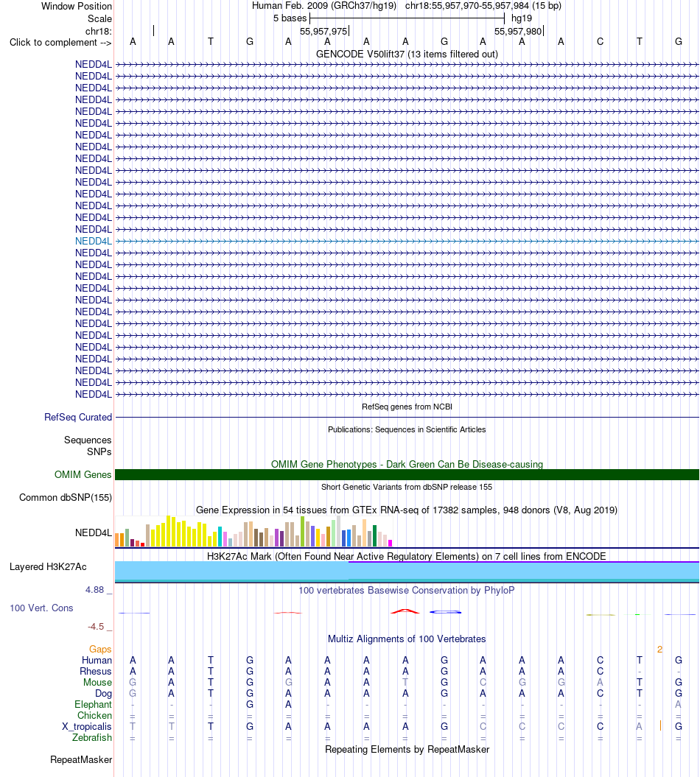700x777 pixels.
Task: Select the Rhesus alignment row label
Action: (96, 672)
